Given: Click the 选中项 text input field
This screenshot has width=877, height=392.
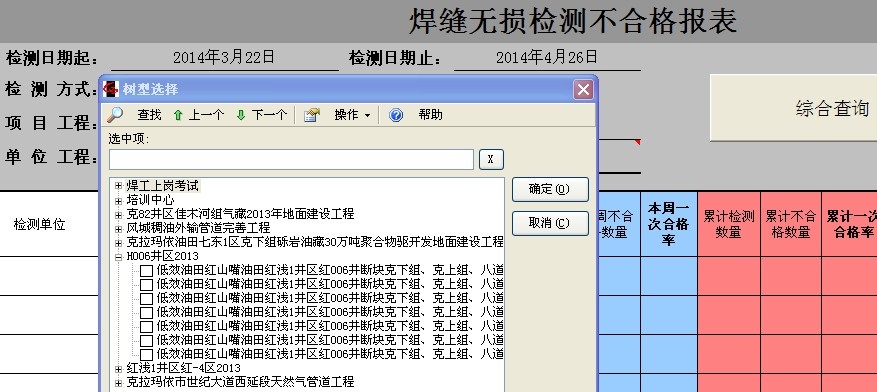Looking at the screenshot, I should (x=291, y=159).
